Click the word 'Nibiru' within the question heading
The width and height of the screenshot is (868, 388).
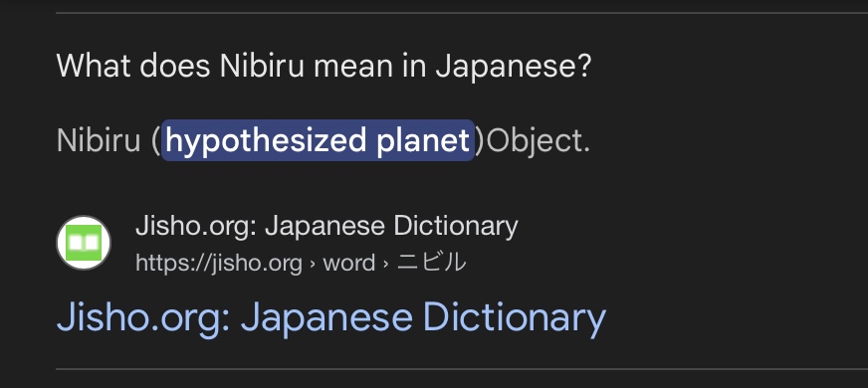click(x=263, y=67)
